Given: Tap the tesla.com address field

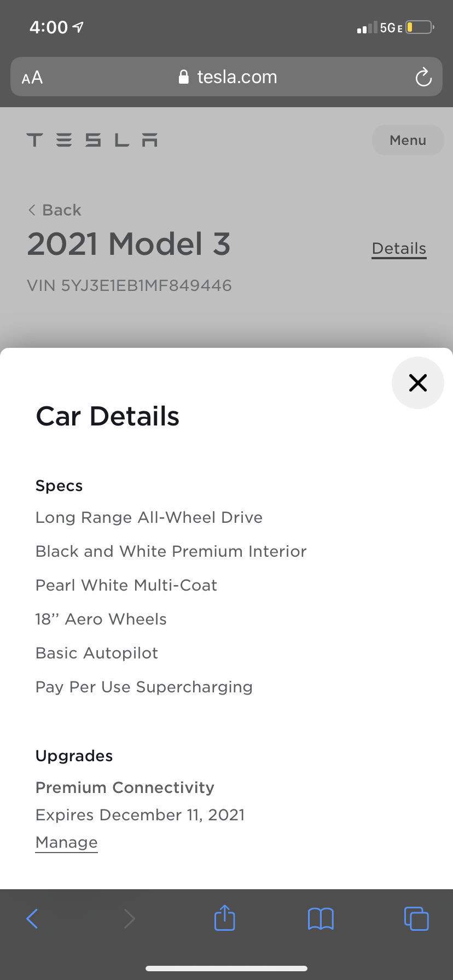Looking at the screenshot, I should click(237, 77).
